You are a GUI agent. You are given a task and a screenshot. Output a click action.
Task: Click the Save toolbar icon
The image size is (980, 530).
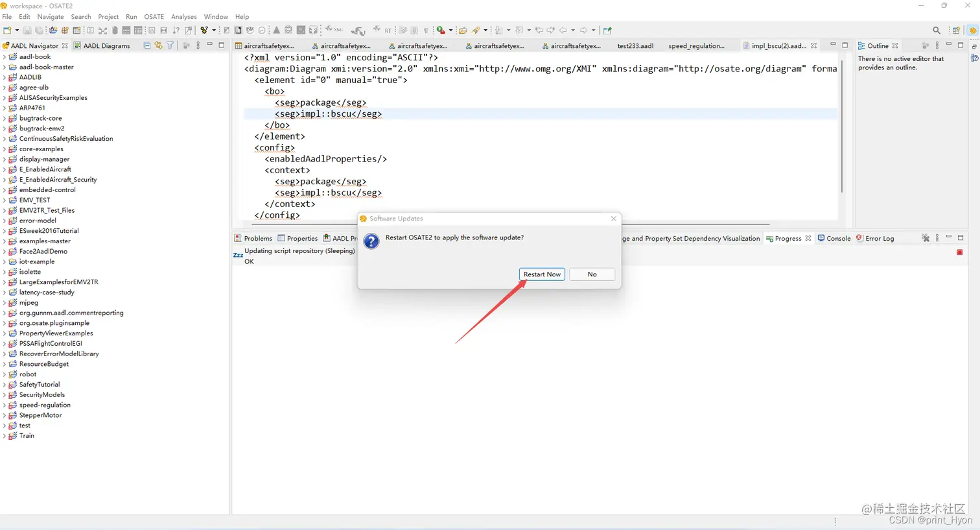click(x=27, y=30)
